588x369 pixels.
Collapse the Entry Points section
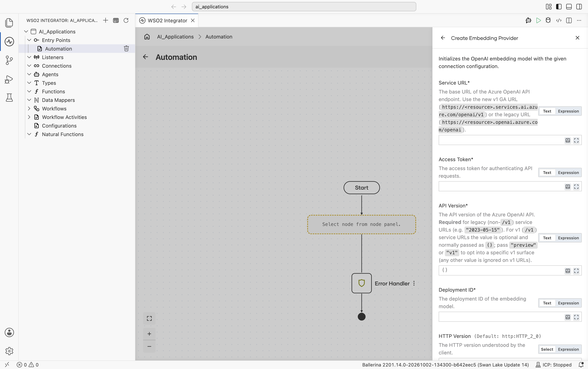point(29,40)
